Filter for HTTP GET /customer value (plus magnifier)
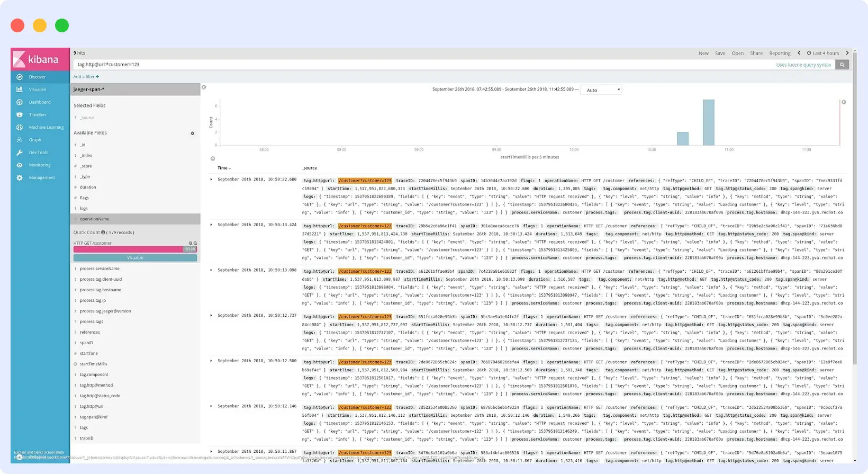This screenshot has height=474, width=868. point(191,244)
